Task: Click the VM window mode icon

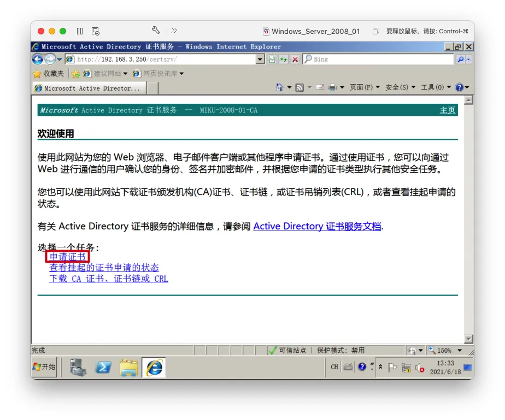Action: click(x=375, y=31)
